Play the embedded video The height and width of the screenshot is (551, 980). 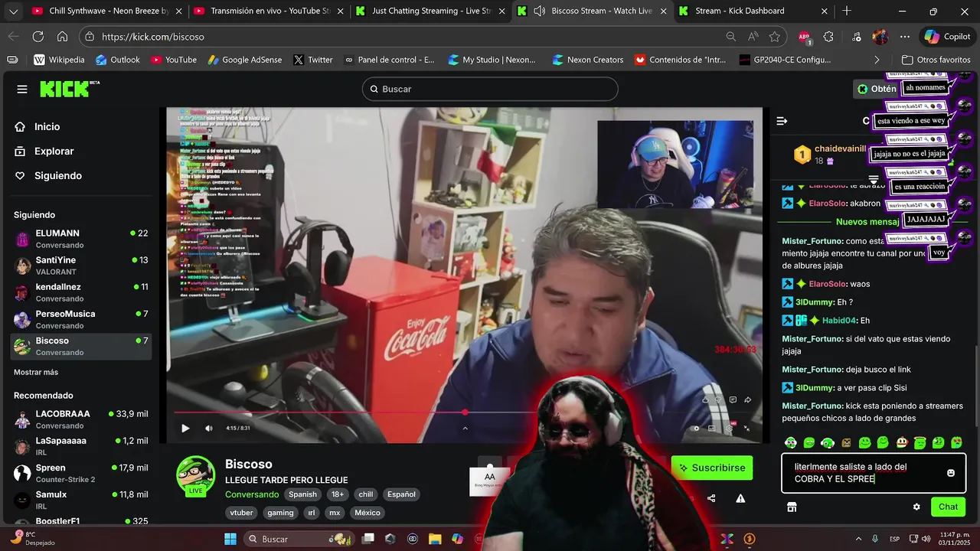point(185,428)
